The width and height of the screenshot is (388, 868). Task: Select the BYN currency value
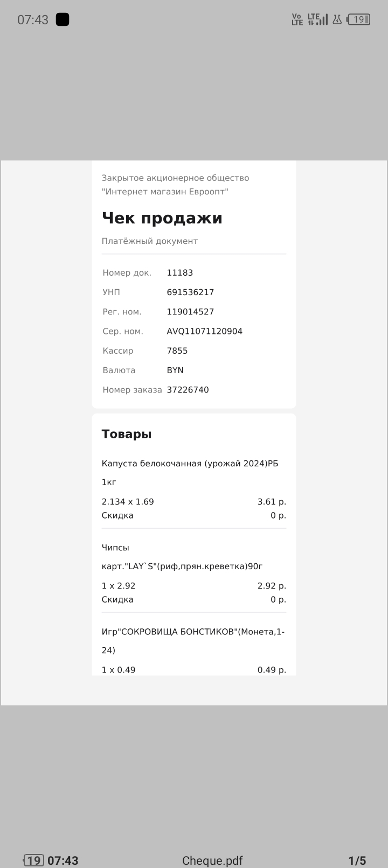[x=175, y=370]
